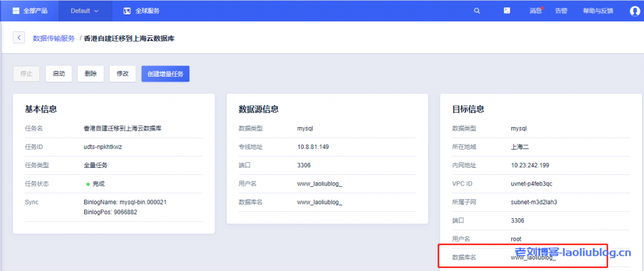Open the 告警 alerts menu

tap(561, 11)
